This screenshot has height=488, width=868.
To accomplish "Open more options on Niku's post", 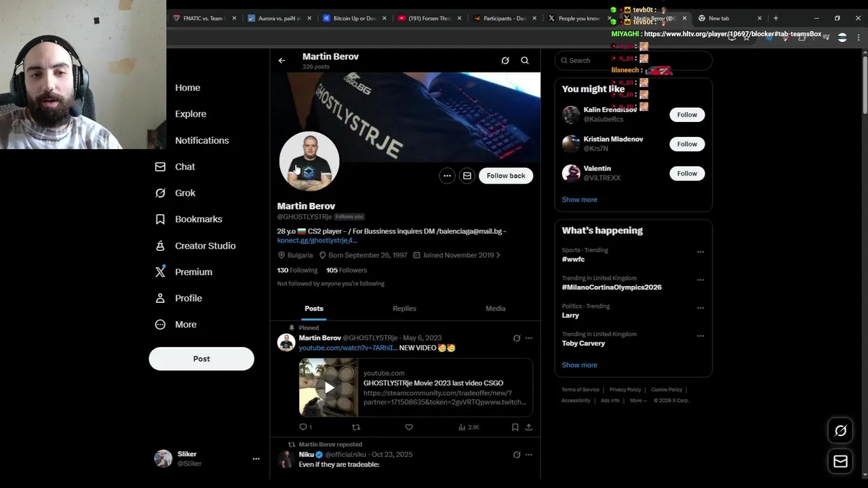I will [529, 455].
